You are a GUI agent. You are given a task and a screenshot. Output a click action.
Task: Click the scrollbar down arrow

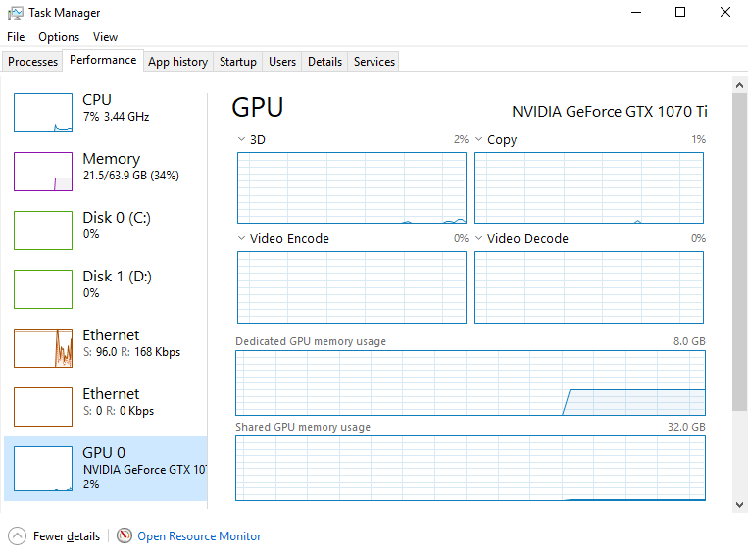click(739, 505)
